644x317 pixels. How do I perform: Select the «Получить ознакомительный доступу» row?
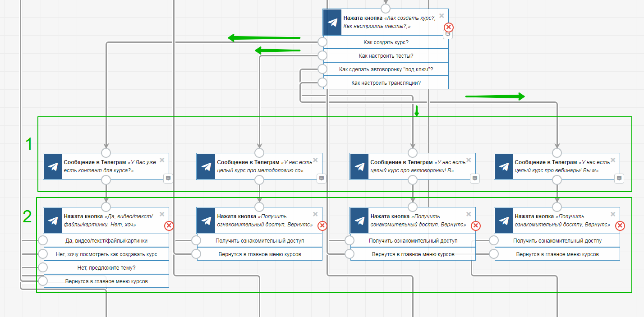pyautogui.click(x=557, y=241)
